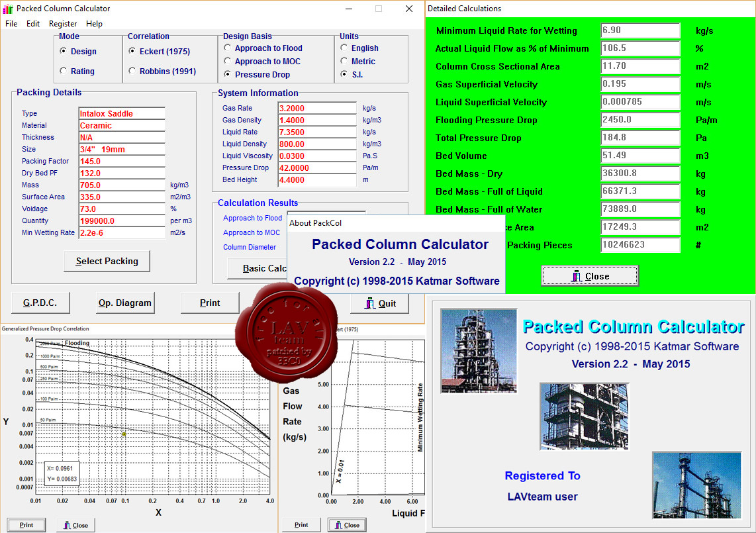Click Close in the operating diagram window
The width and height of the screenshot is (756, 533).
click(347, 525)
